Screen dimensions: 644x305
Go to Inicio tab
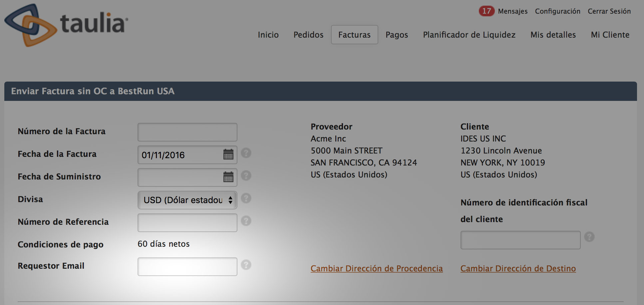tap(268, 35)
